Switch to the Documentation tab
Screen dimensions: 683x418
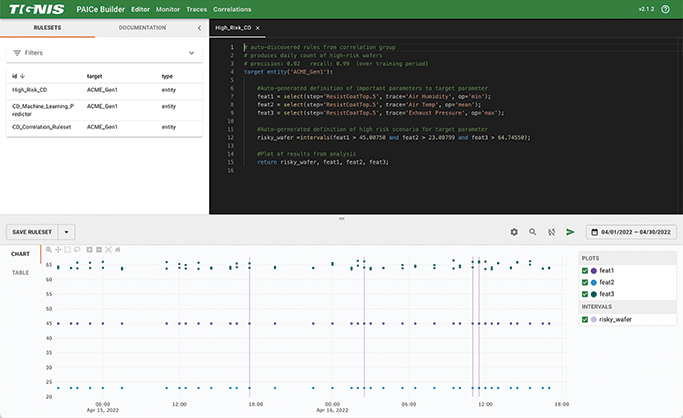coord(142,28)
